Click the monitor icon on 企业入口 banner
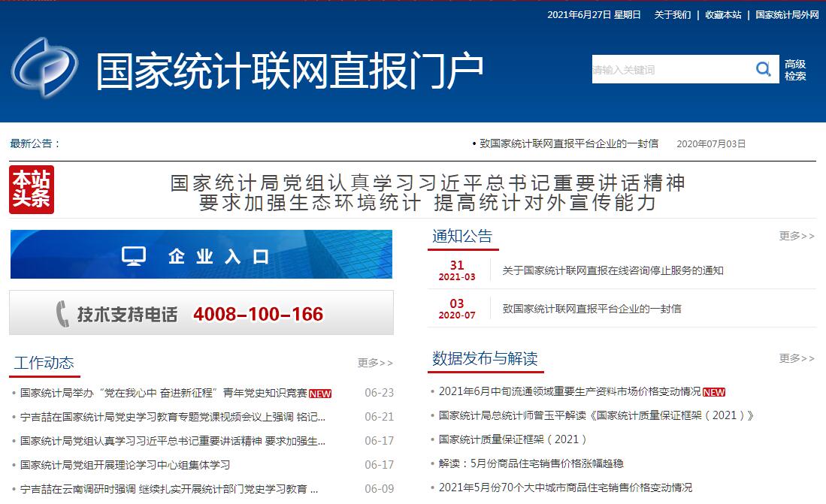The height and width of the screenshot is (504, 826). pyautogui.click(x=134, y=256)
